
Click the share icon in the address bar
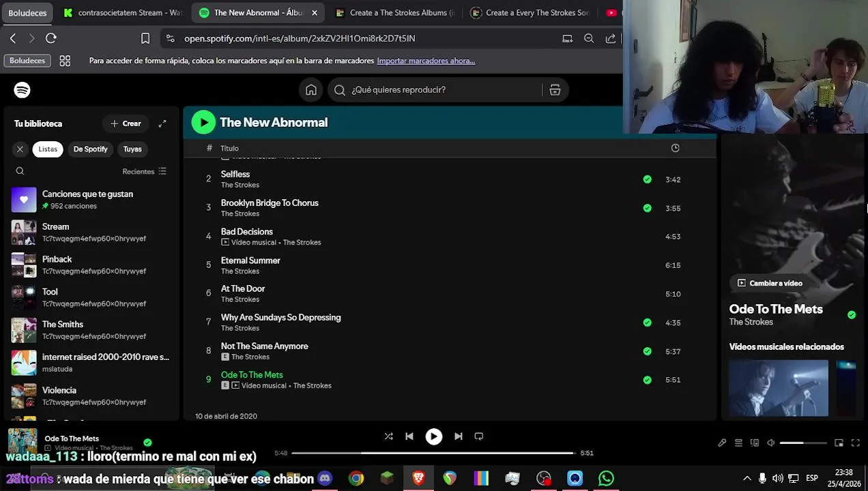coord(611,38)
